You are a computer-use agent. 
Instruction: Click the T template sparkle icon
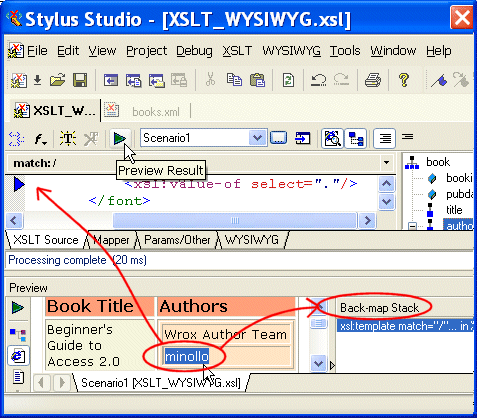[68, 138]
